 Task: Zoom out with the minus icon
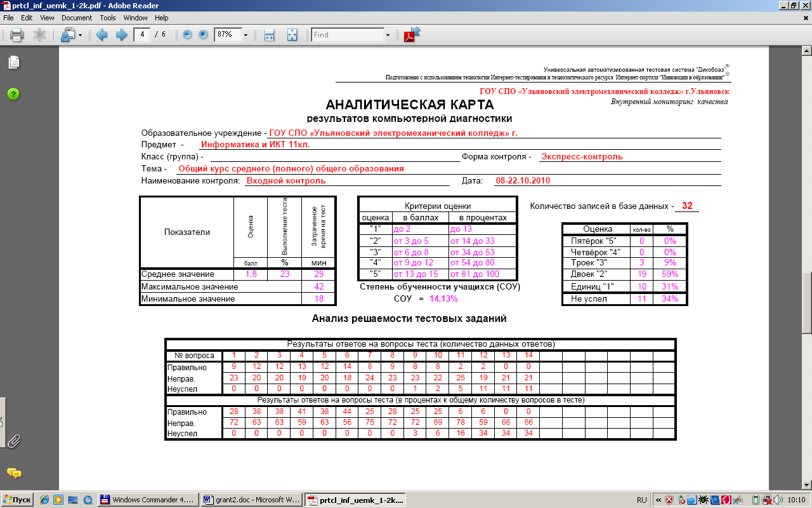pyautogui.click(x=187, y=35)
